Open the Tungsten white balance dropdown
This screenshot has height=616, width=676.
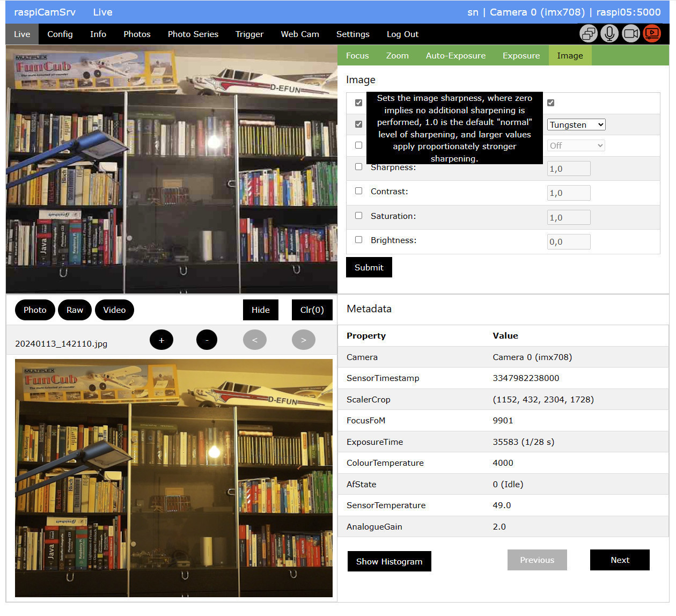[576, 124]
